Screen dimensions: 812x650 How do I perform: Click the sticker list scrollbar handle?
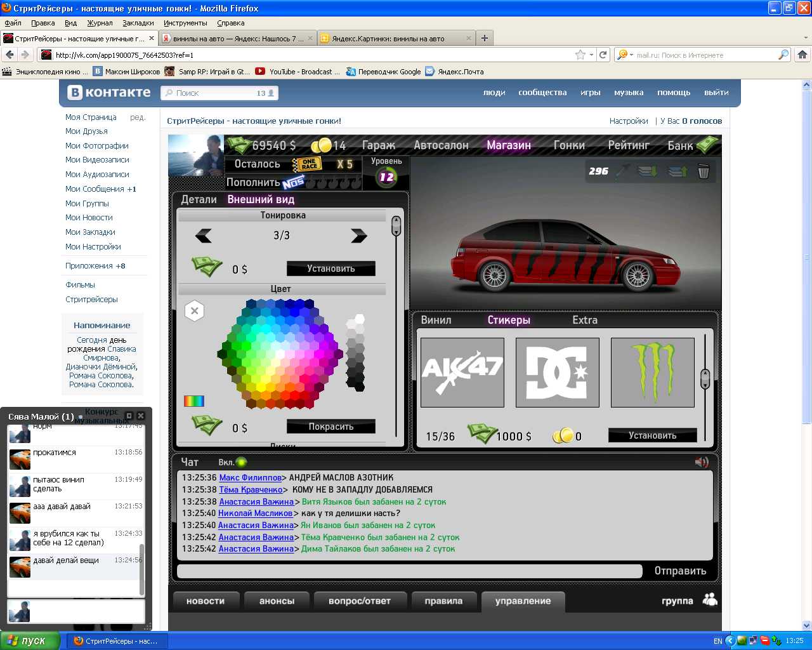(x=705, y=379)
